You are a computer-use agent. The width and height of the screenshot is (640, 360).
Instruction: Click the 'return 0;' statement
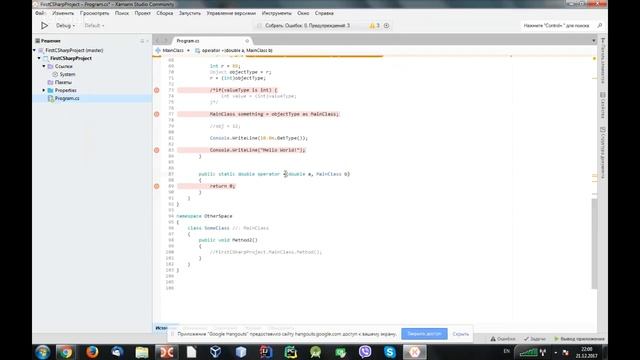[222, 186]
